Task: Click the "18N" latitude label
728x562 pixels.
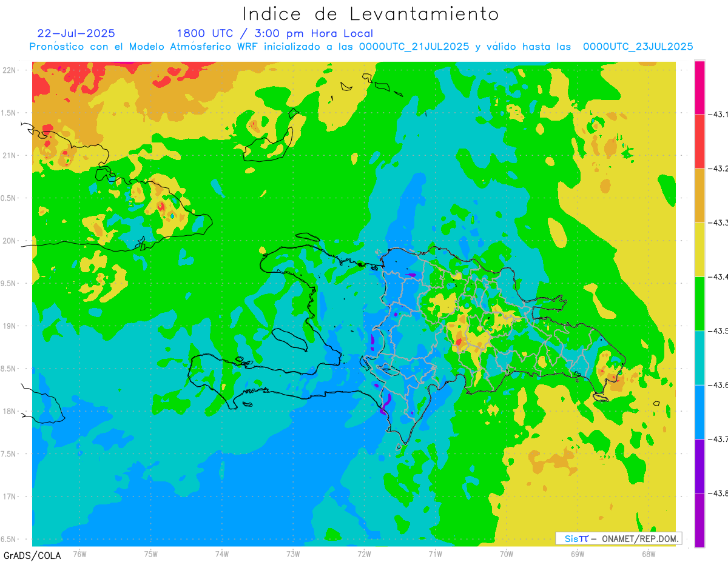Action: (x=10, y=411)
